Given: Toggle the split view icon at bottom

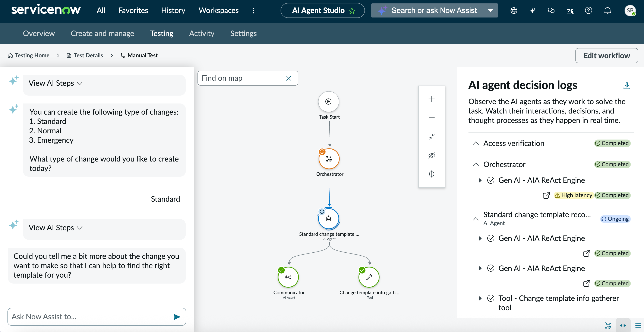Looking at the screenshot, I should click(x=623, y=325).
